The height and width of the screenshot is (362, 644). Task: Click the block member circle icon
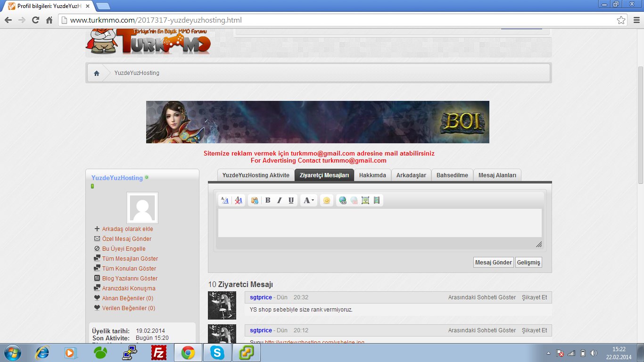97,248
